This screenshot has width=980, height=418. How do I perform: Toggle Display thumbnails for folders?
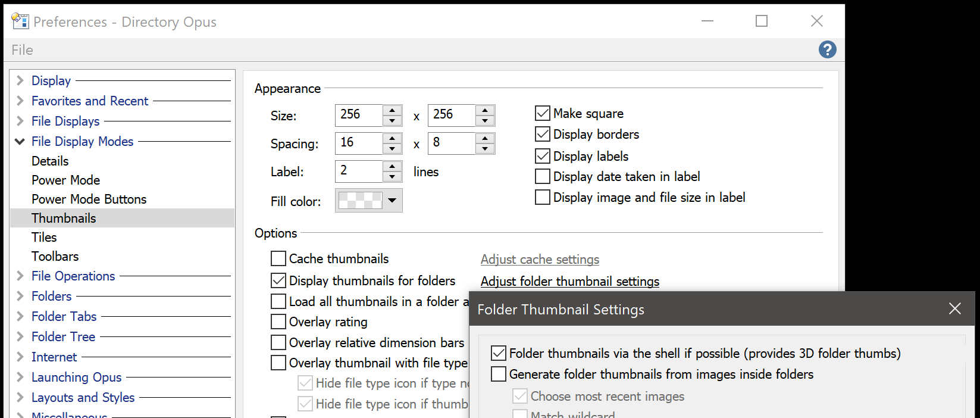[x=278, y=280]
